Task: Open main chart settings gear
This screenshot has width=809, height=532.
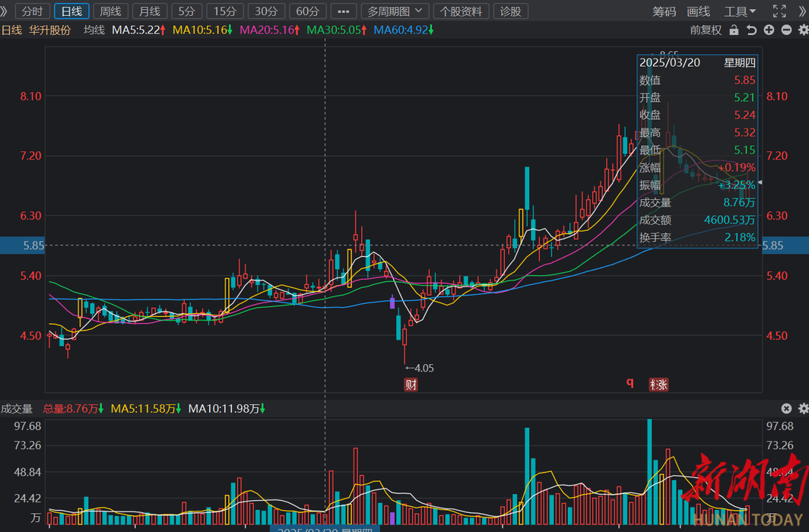Action: 804,30
